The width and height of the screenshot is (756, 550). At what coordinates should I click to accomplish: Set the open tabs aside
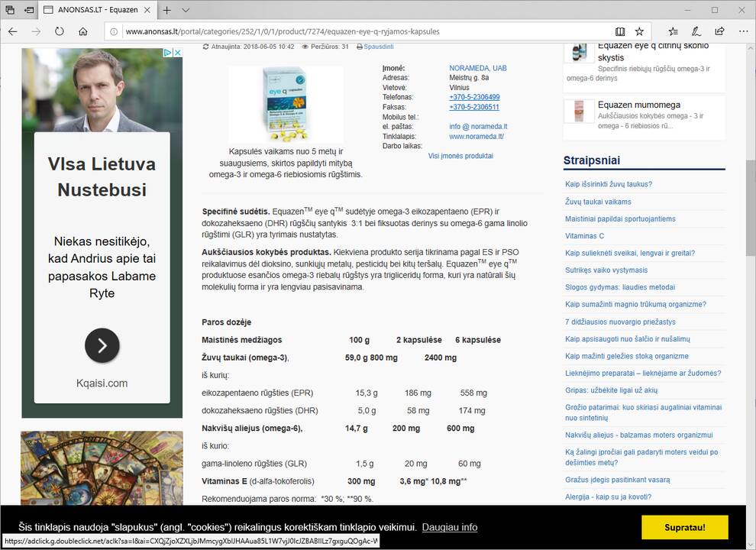coord(29,10)
